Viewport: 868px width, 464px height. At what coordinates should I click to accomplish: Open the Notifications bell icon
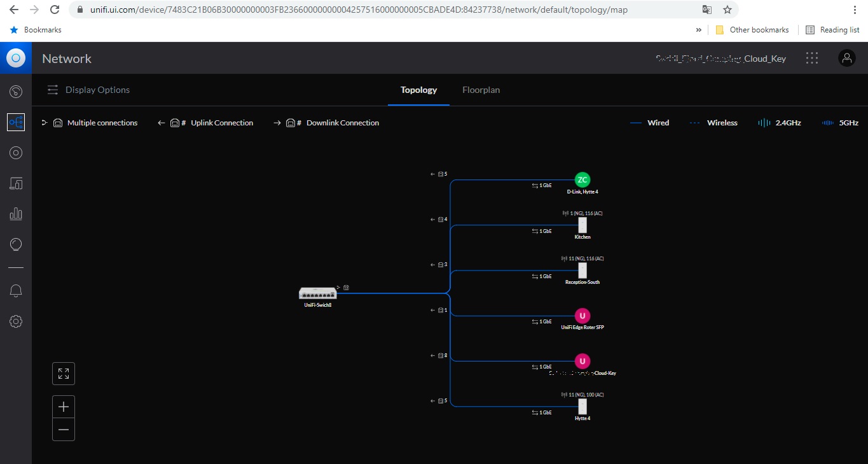click(16, 291)
